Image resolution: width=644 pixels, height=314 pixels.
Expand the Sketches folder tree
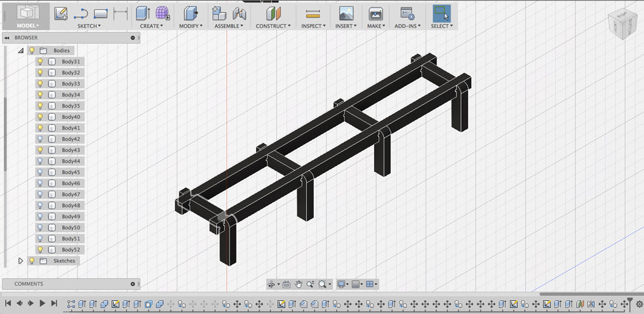tap(21, 261)
